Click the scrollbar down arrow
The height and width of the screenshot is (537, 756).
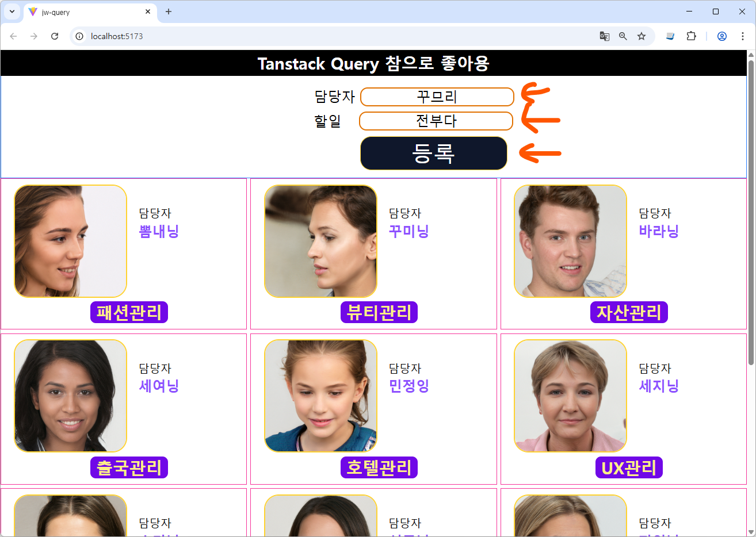(751, 532)
